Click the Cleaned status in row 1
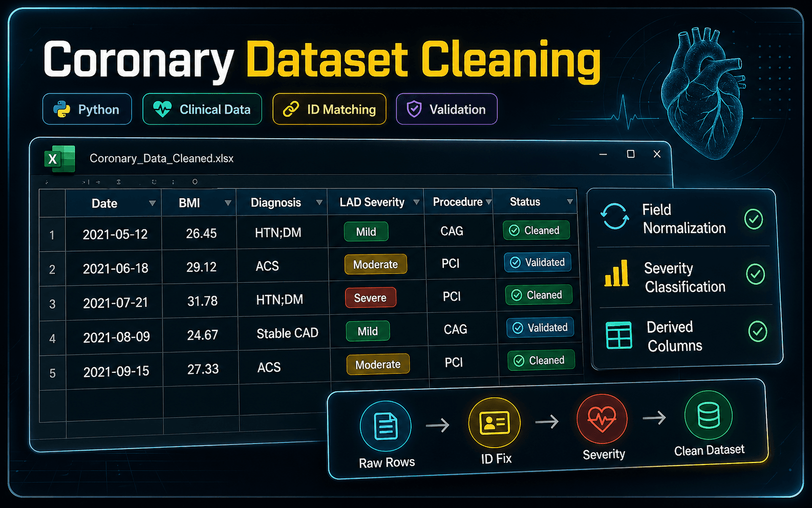The width and height of the screenshot is (812, 508). (536, 230)
